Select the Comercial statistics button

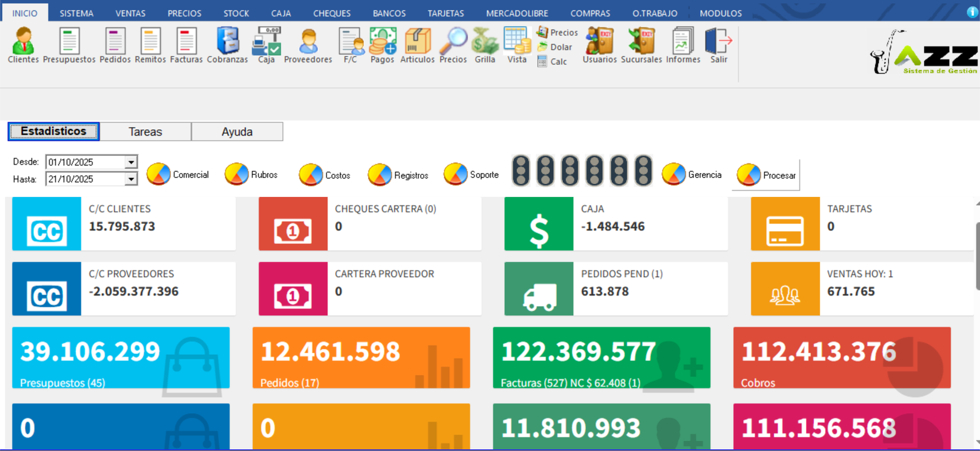(x=178, y=174)
